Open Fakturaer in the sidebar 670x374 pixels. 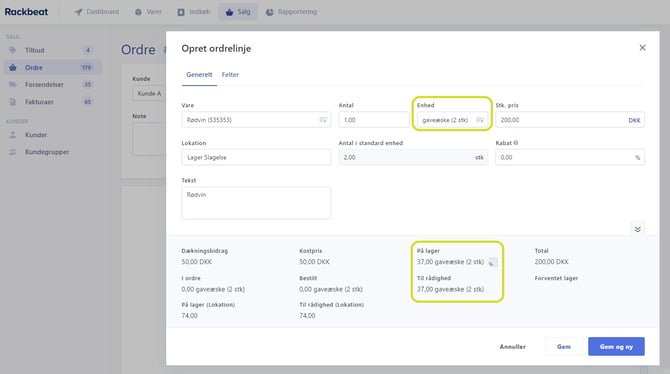[53, 102]
